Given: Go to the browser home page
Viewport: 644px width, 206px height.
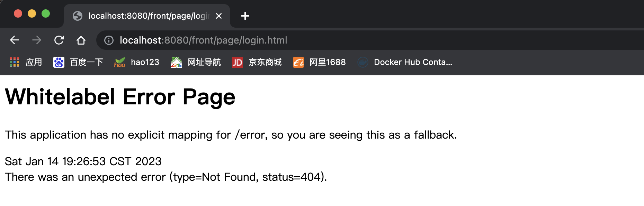Looking at the screenshot, I should (x=81, y=40).
